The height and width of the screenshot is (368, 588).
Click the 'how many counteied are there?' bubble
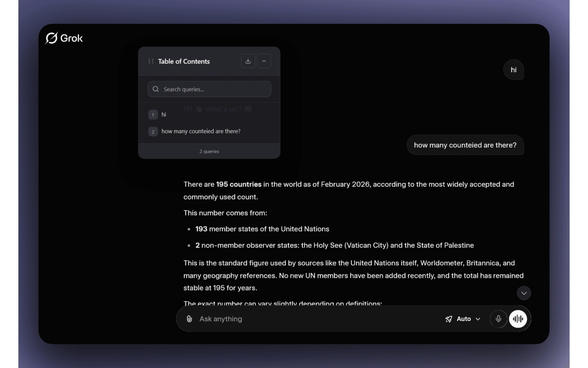pos(465,145)
